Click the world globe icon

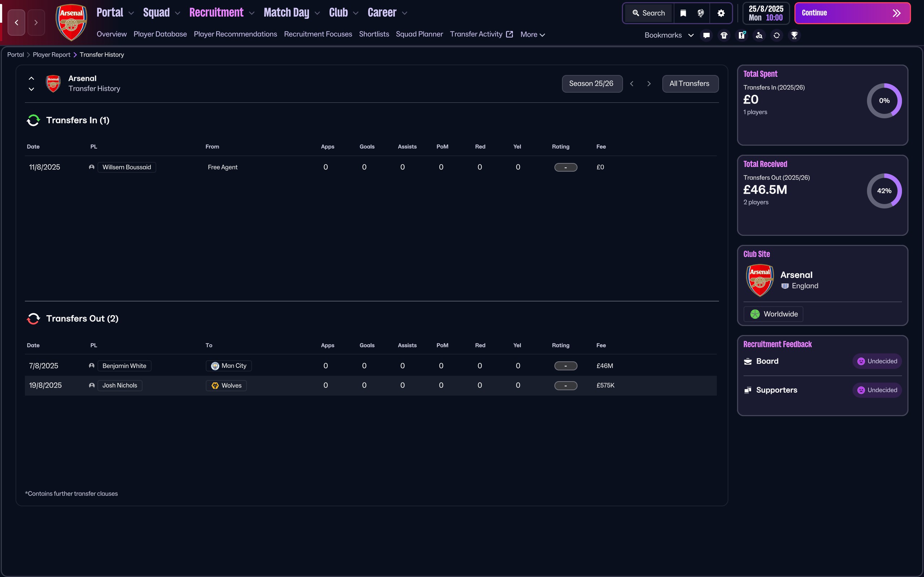pos(701,13)
